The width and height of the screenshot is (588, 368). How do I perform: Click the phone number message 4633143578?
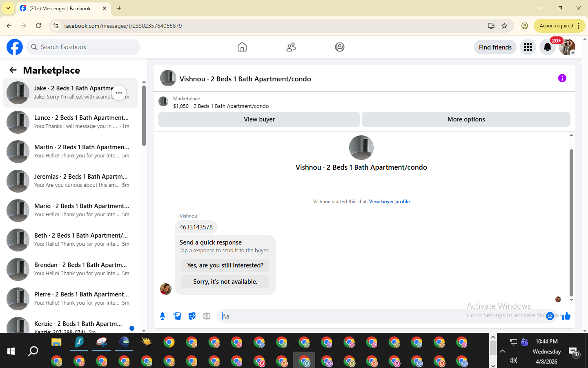[x=196, y=227]
